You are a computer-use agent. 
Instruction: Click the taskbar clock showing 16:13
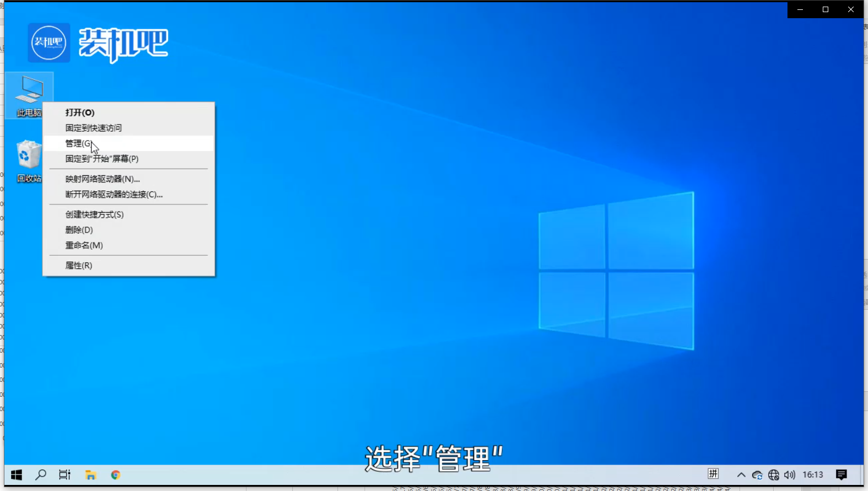pos(812,474)
